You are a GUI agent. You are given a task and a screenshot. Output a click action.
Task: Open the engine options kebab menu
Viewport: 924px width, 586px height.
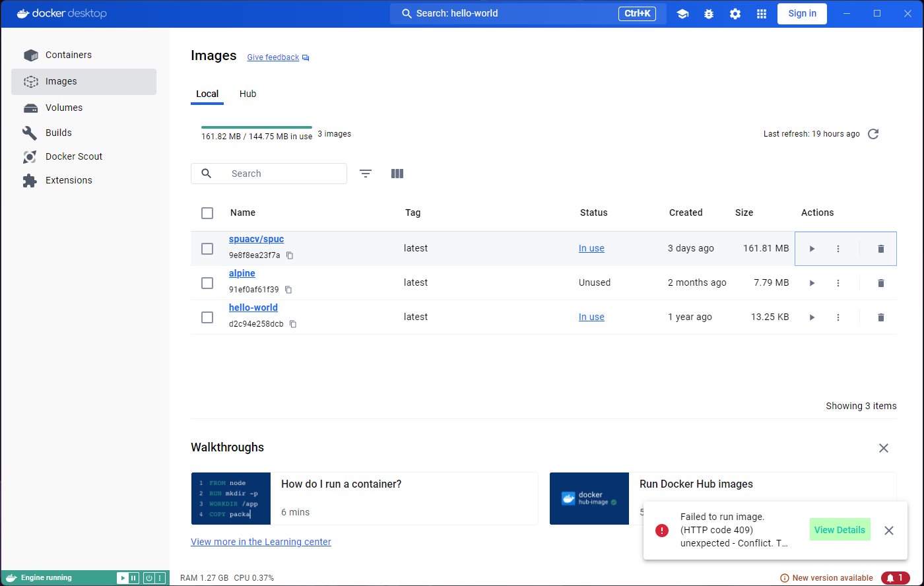tap(159, 578)
